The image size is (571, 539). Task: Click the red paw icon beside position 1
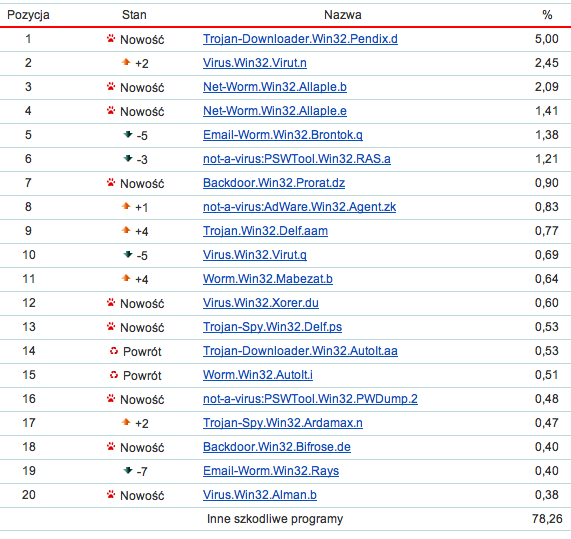coord(111,38)
